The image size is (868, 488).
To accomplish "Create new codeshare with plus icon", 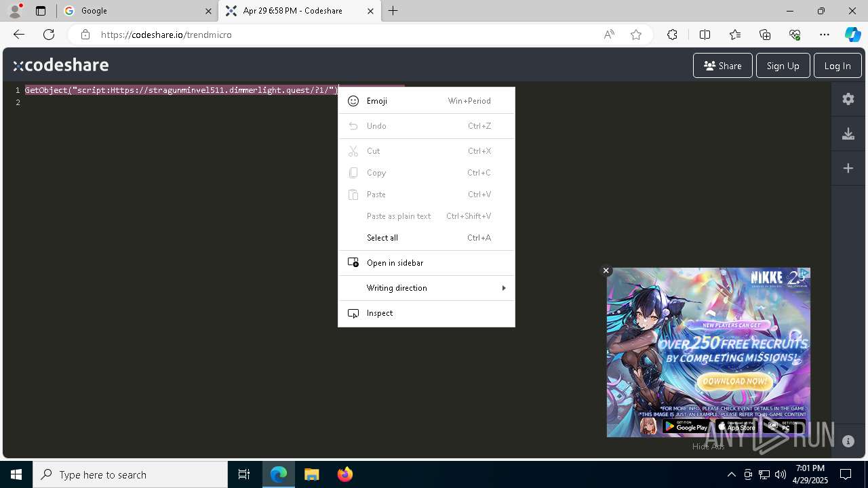I will tap(848, 168).
